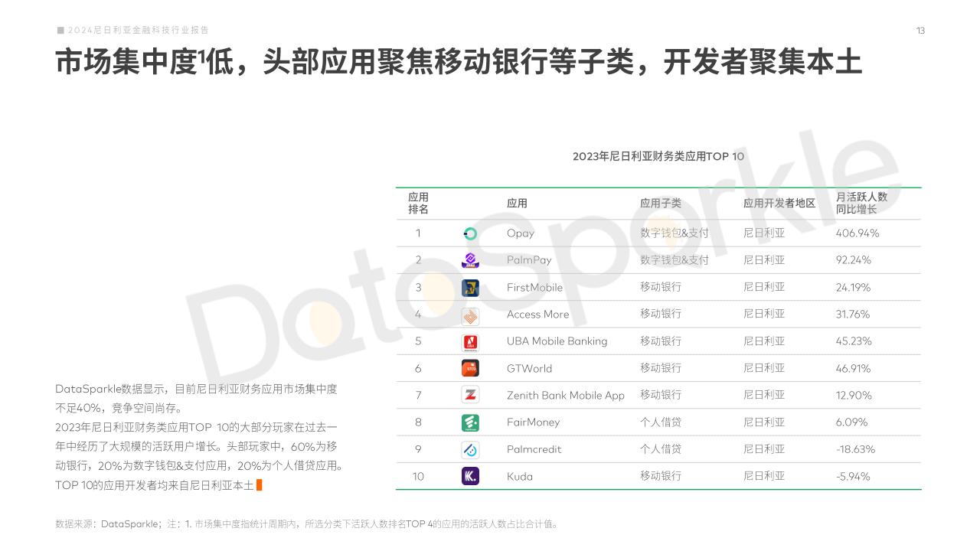Click the 应用子类 column header
The image size is (980, 551).
coord(661,204)
